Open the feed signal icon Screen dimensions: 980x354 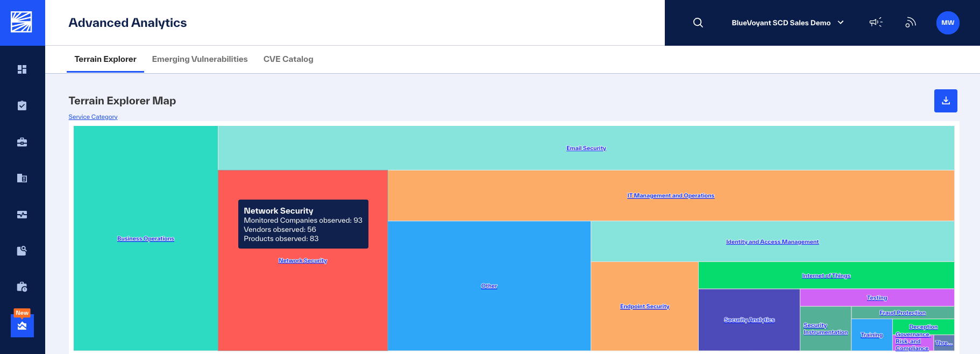[x=911, y=23]
